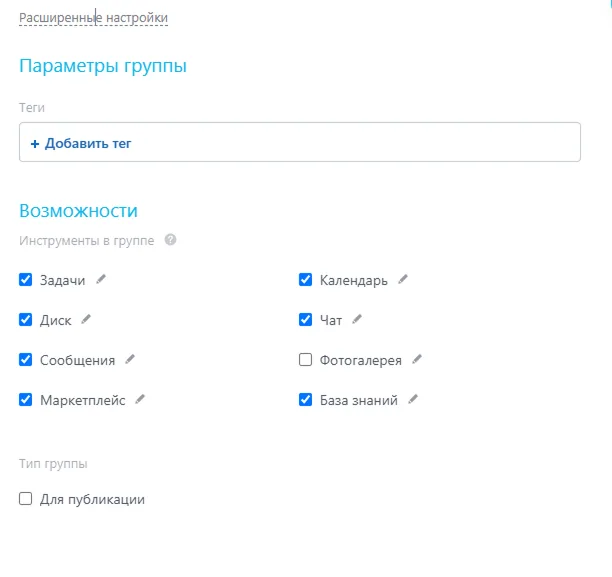Click the Теги field label
The image size is (612, 577).
32,107
